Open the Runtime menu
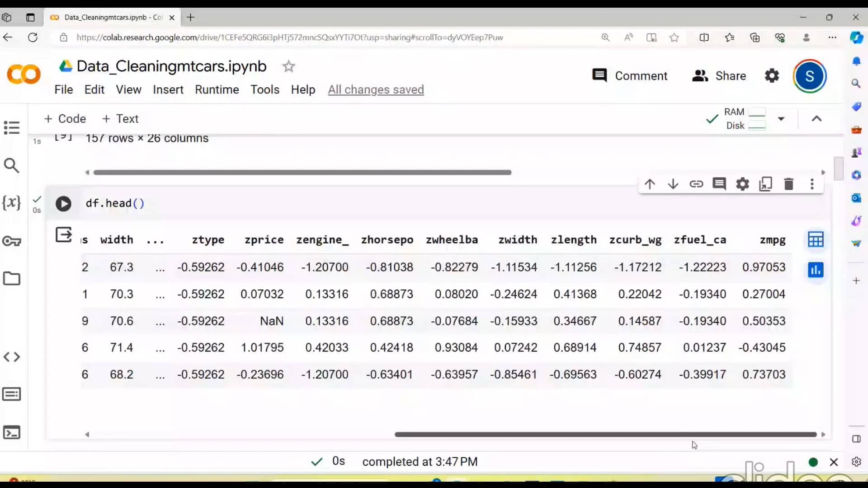 tap(217, 89)
